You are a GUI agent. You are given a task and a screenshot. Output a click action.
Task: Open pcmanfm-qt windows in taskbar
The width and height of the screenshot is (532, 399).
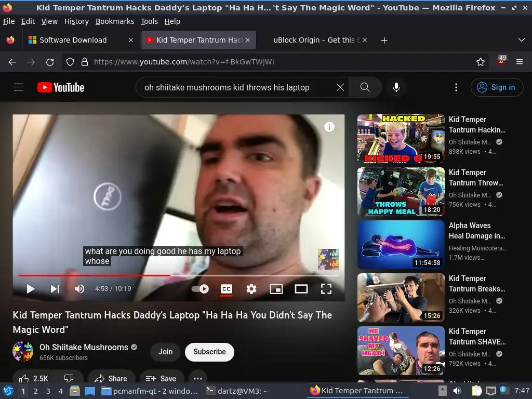pyautogui.click(x=150, y=391)
